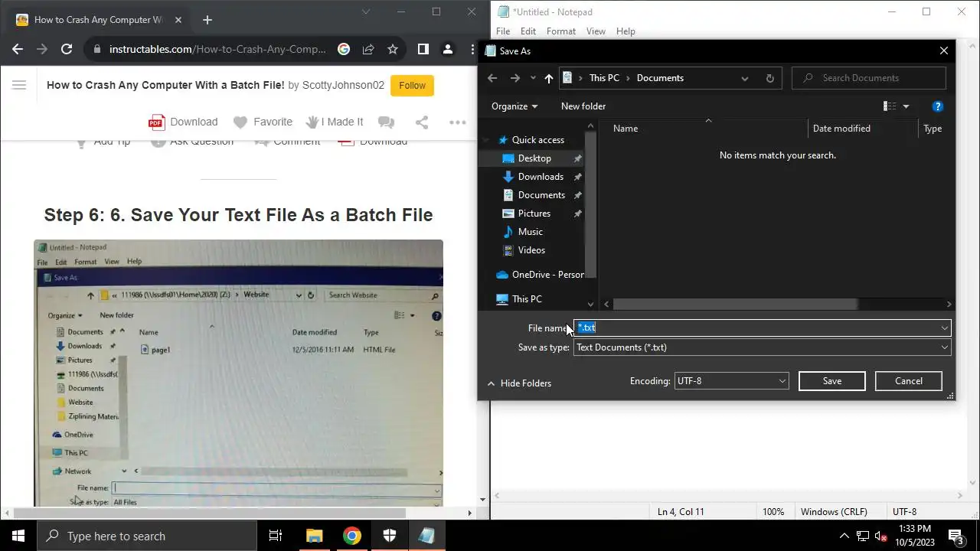Switch to Chrome on taskbar
Screen dimensions: 980x551
click(351, 536)
